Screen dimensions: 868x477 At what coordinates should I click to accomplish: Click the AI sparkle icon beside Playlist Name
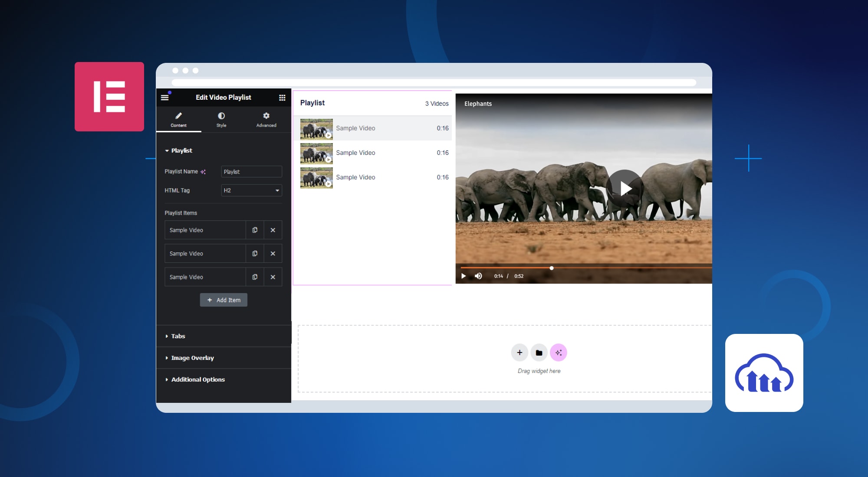pyautogui.click(x=203, y=172)
